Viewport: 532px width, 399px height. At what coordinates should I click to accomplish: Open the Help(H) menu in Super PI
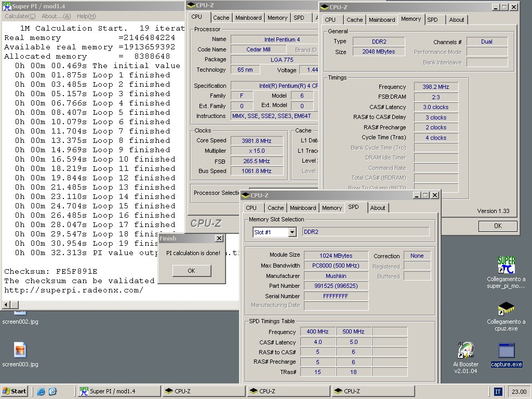(86, 16)
